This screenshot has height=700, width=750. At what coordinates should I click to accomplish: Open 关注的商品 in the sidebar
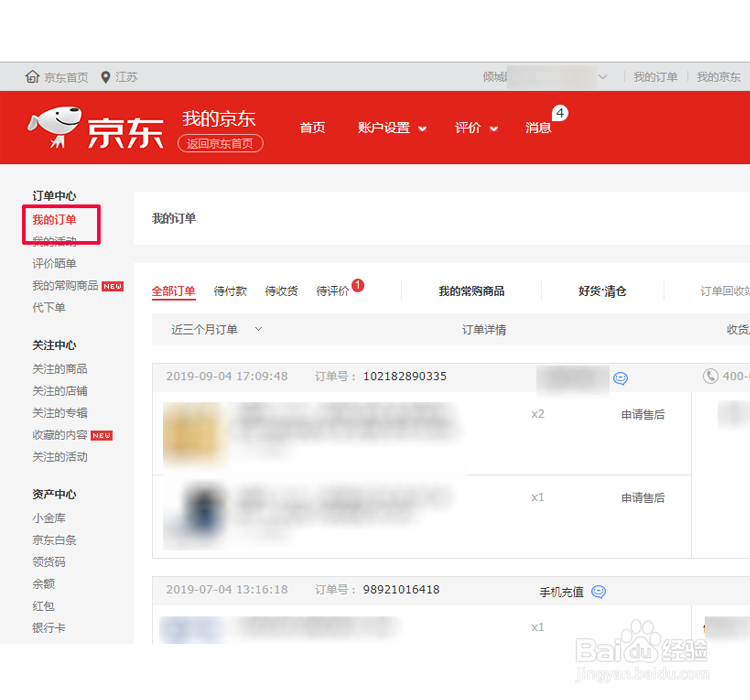point(59,369)
